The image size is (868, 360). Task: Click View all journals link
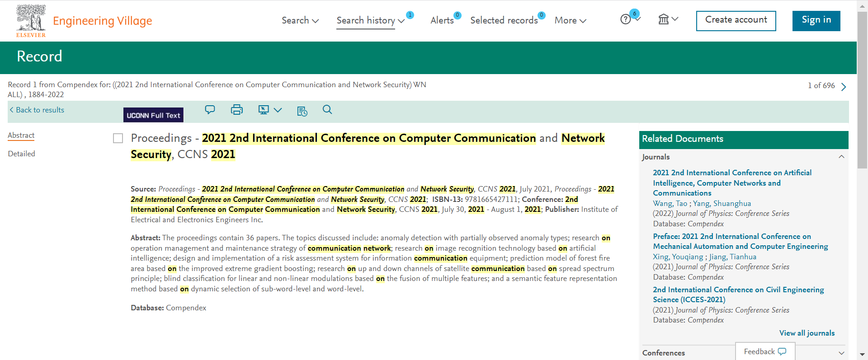pos(807,333)
